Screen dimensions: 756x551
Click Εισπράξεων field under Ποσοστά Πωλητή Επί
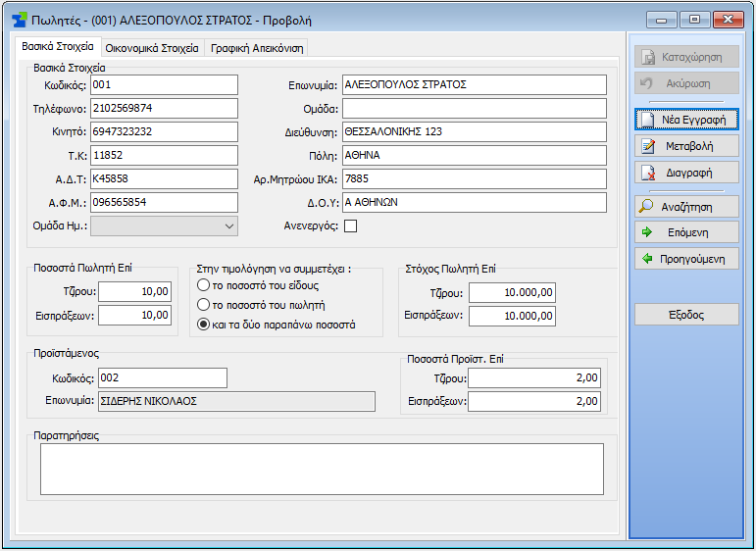pyautogui.click(x=135, y=316)
